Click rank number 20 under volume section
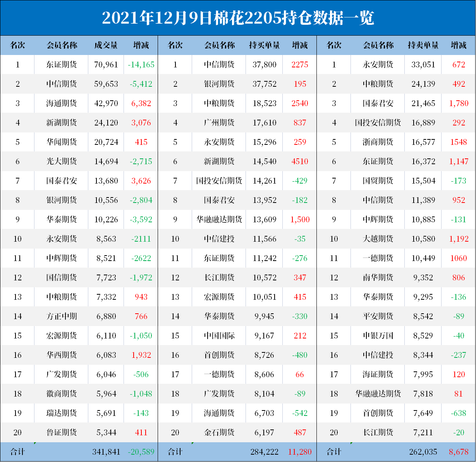Viewport: 476px width, 462px height. [17, 432]
